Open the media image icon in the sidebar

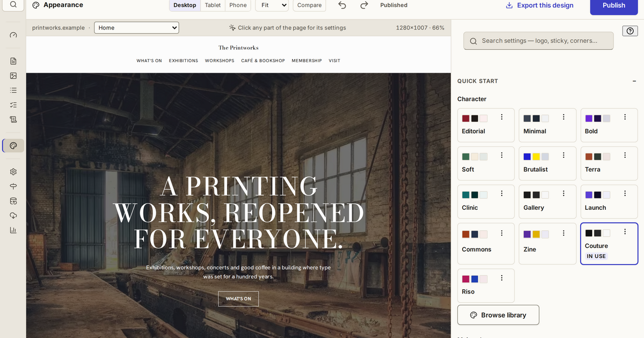click(13, 76)
